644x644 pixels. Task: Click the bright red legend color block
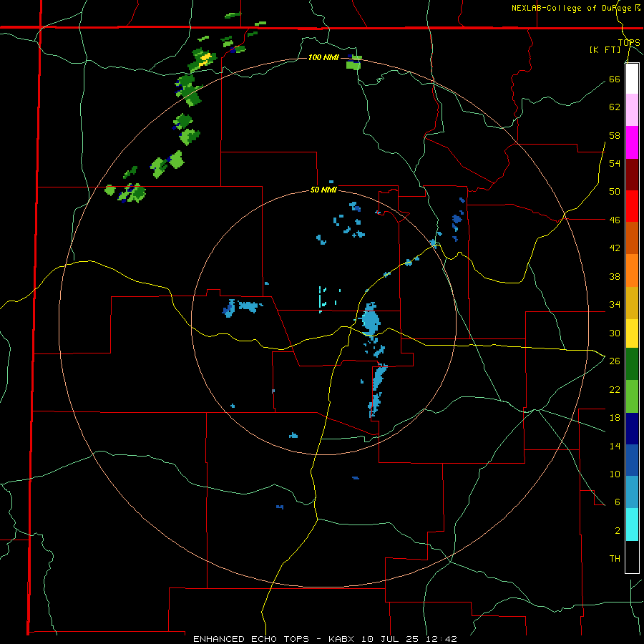632,206
